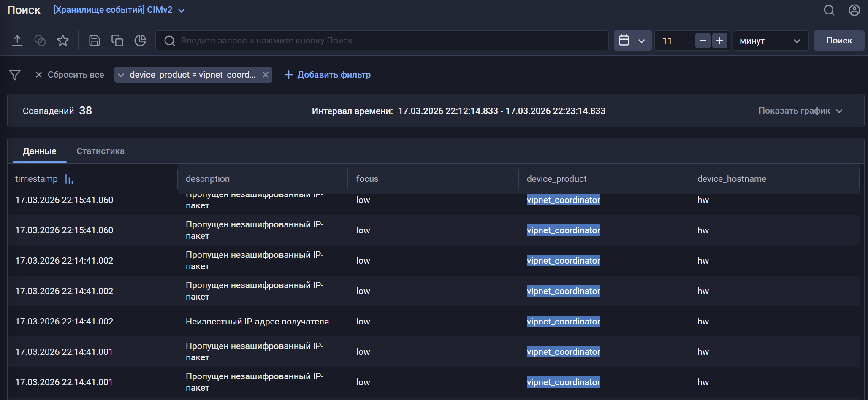Image resolution: width=868 pixels, height=400 pixels.
Task: Click the duplicate query icon
Action: point(117,40)
